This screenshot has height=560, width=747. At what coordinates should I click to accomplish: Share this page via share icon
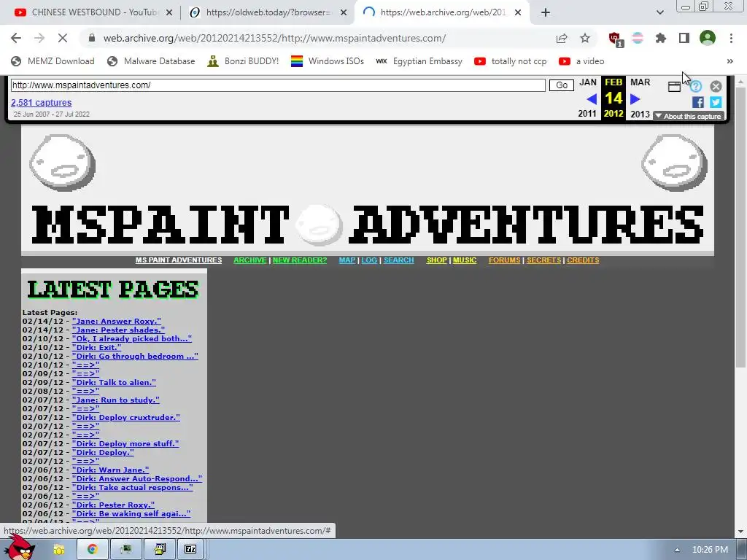tap(562, 39)
